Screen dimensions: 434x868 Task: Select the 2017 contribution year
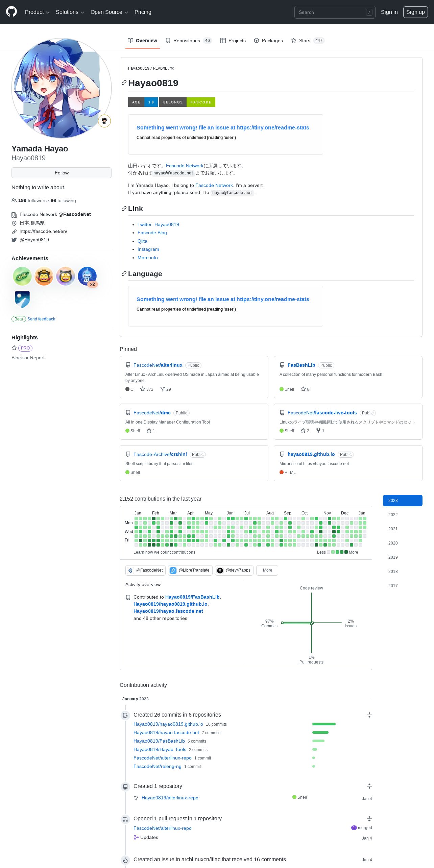click(x=403, y=586)
